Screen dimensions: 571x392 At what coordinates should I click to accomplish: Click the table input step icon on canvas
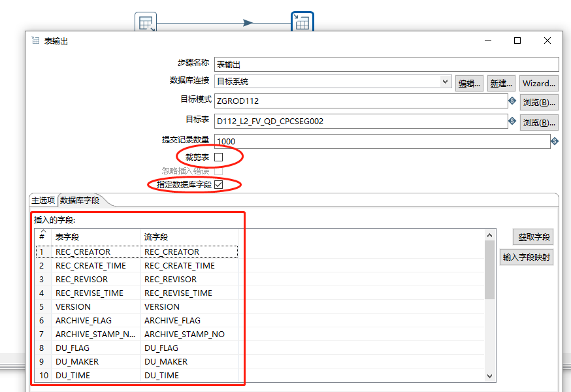pos(146,22)
